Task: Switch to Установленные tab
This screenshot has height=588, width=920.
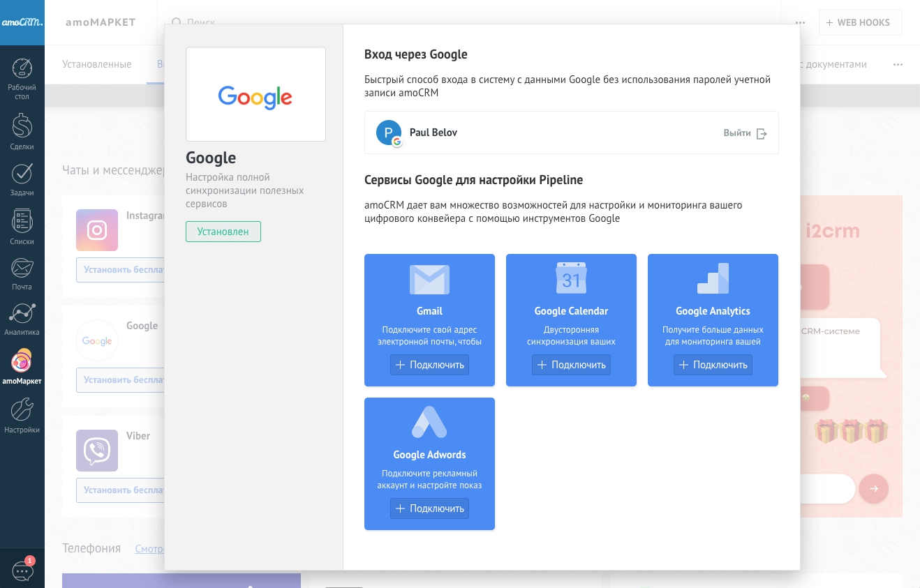Action: point(96,64)
